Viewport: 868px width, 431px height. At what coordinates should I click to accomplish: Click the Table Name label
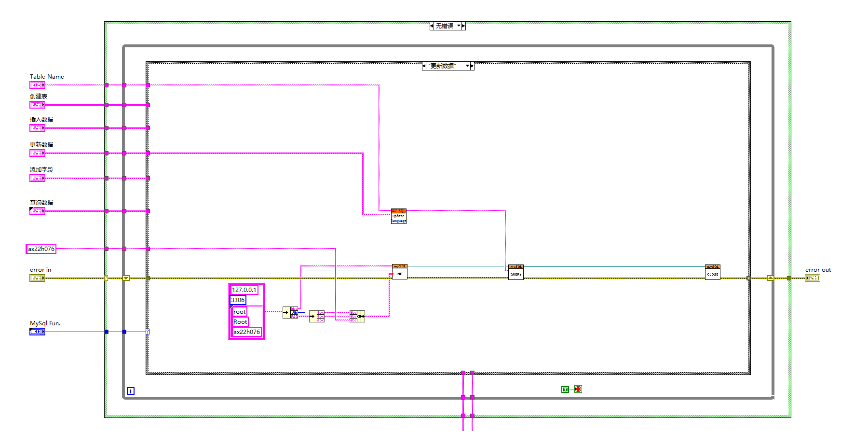coord(47,77)
